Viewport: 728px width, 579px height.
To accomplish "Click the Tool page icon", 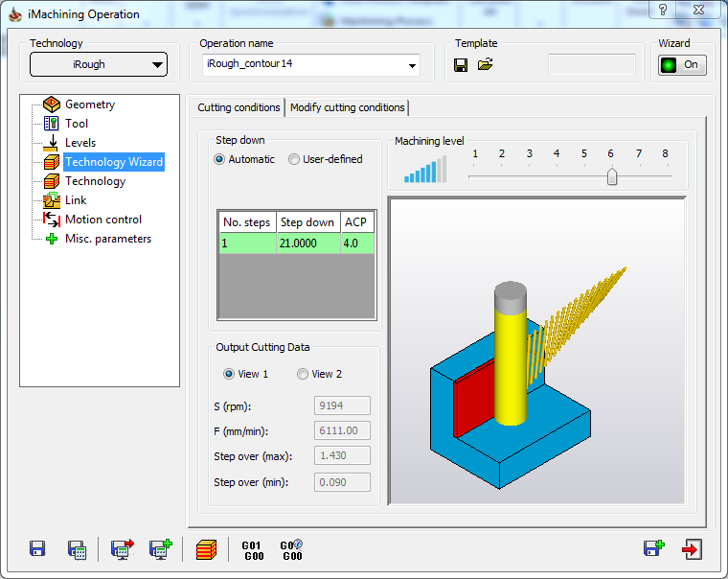I will click(x=51, y=123).
